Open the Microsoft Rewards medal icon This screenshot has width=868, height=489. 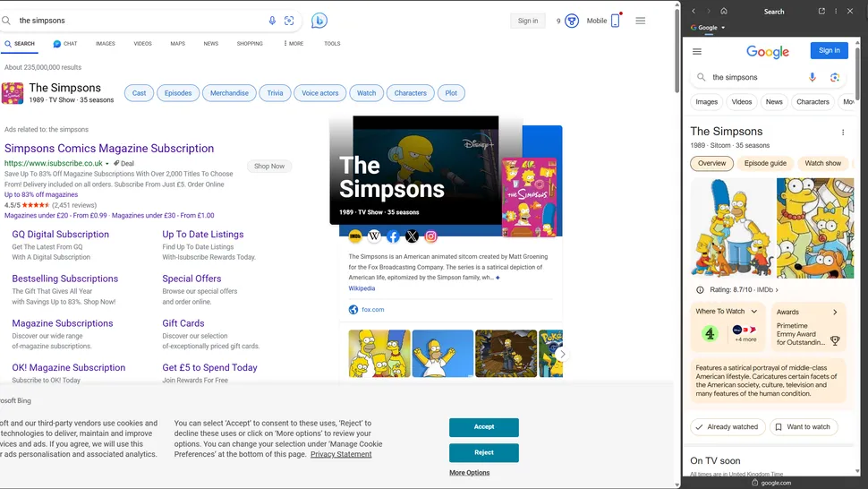click(x=572, y=21)
